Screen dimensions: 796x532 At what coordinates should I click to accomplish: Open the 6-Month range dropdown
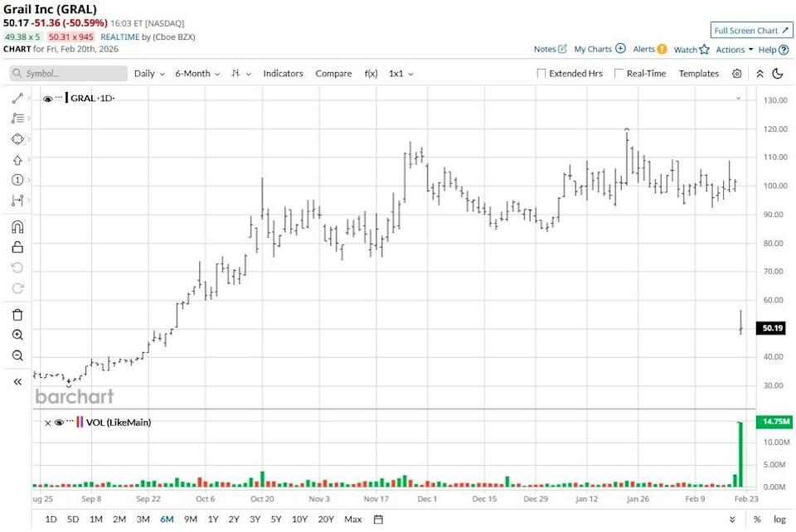197,73
